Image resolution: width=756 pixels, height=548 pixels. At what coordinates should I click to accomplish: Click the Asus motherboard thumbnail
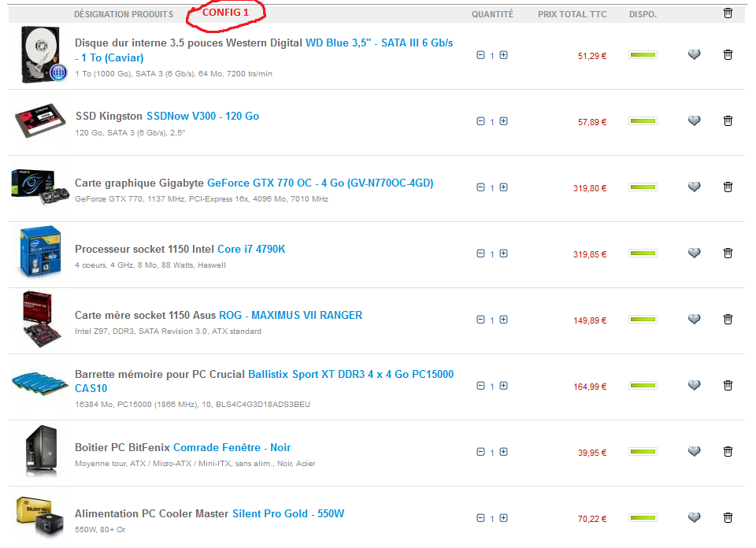click(42, 319)
